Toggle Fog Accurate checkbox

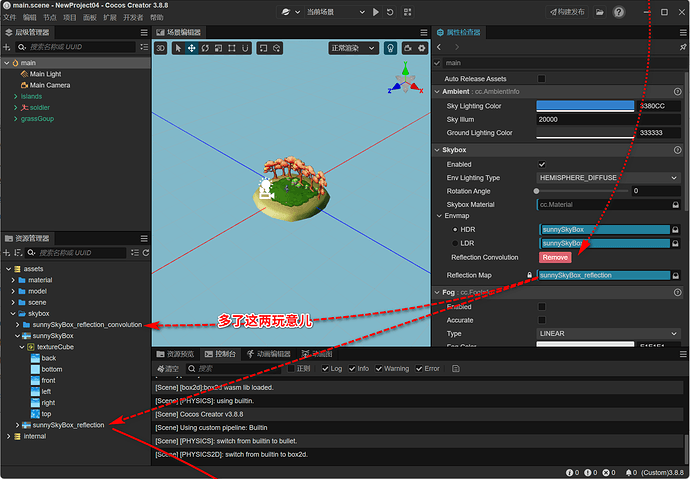tap(542, 320)
